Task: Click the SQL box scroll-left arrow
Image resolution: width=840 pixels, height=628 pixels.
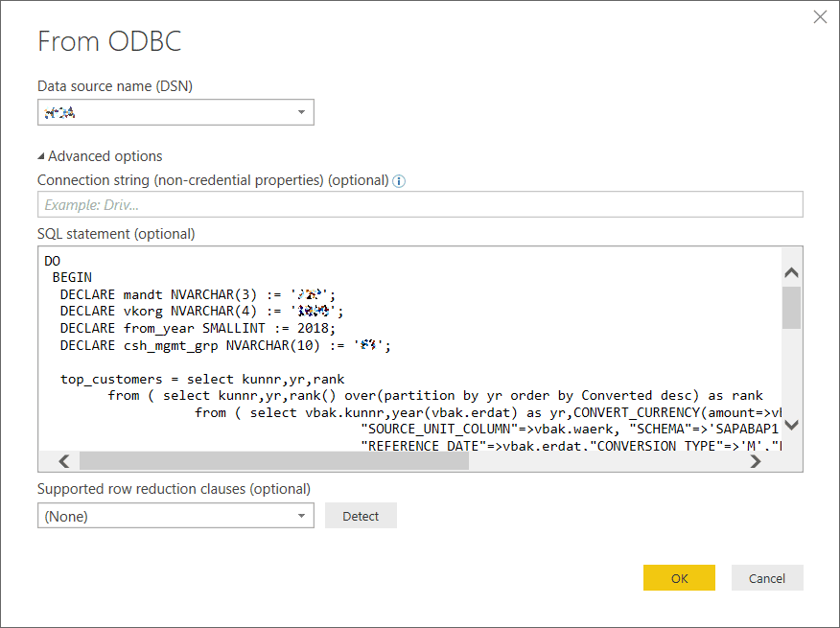Action: [64, 461]
